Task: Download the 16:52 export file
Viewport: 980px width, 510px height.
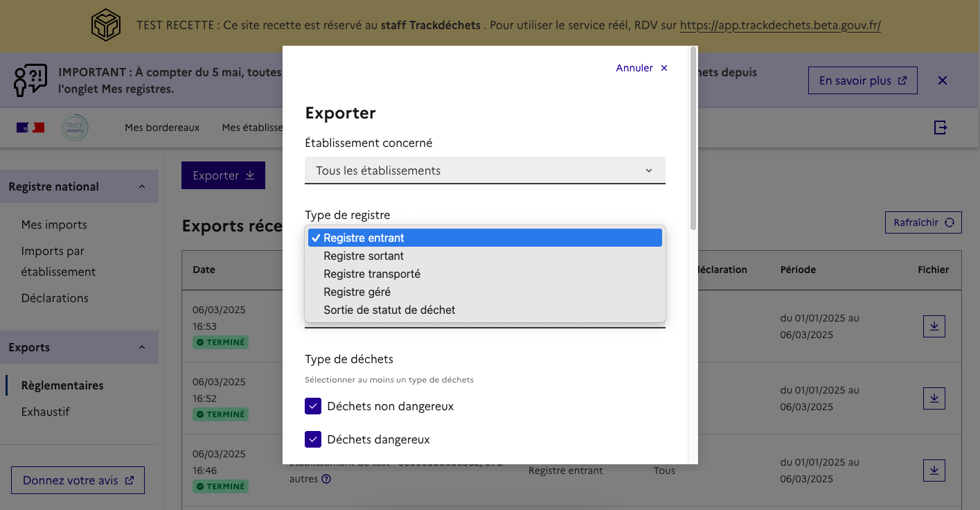Action: 934,398
